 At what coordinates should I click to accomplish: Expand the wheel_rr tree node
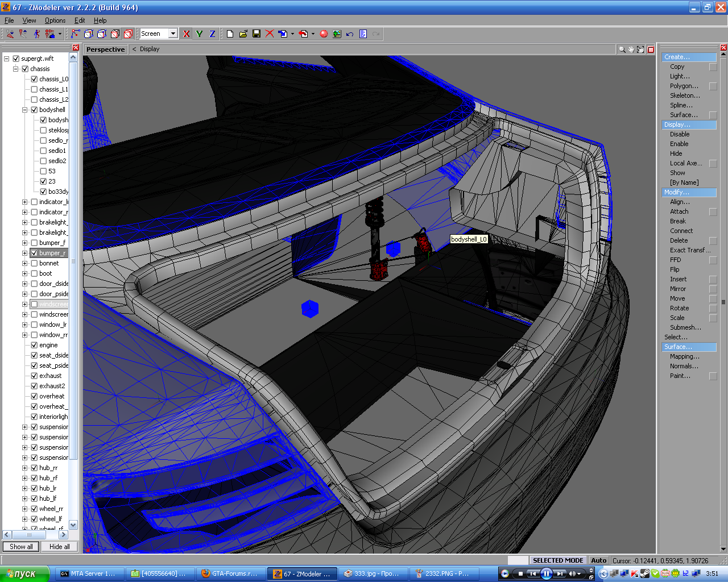25,509
